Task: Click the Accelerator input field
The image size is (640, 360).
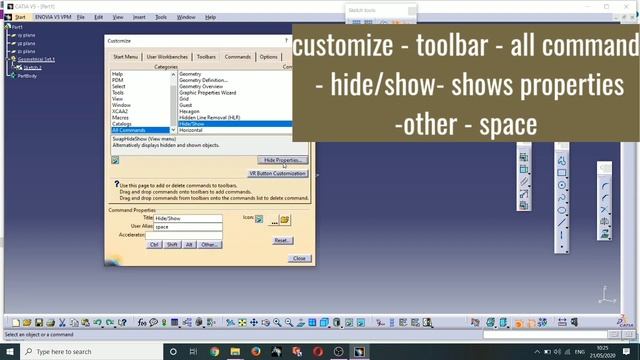Action: 184,235
